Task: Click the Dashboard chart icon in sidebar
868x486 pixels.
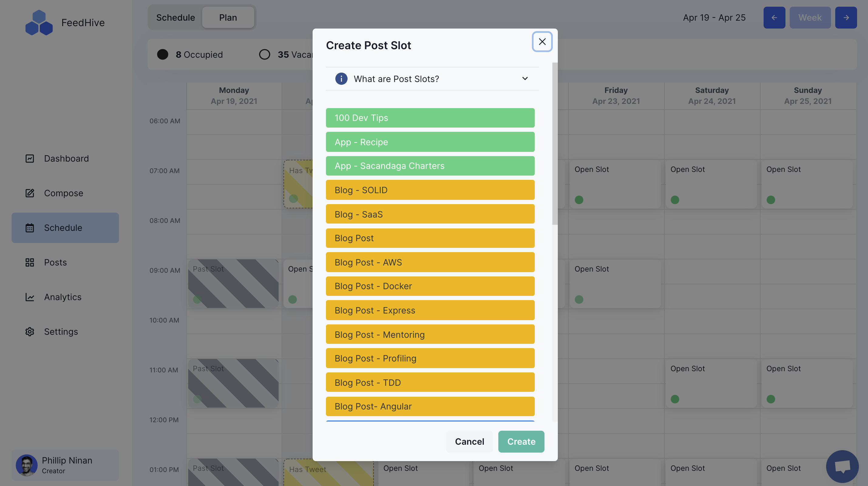Action: (30, 159)
